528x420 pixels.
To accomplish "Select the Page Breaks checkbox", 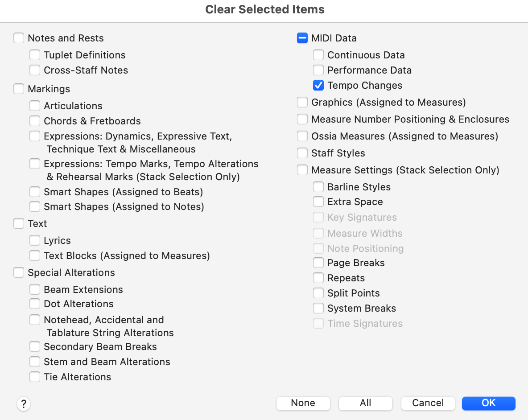I will click(x=318, y=263).
